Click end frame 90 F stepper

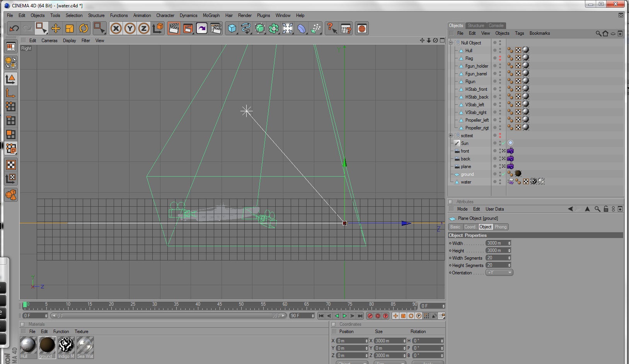tap(313, 316)
